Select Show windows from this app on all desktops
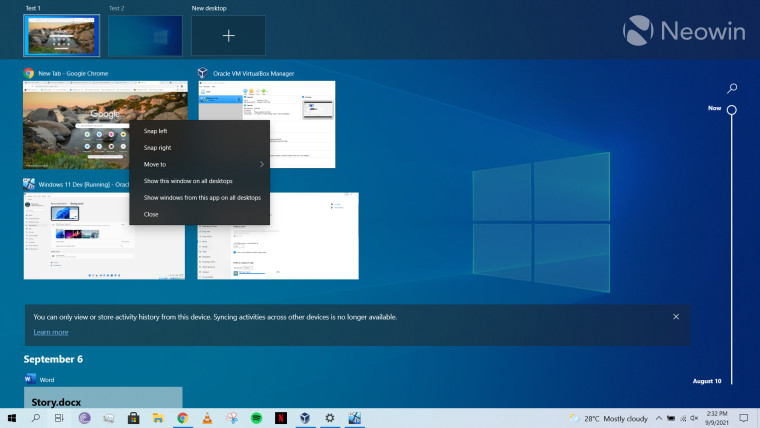 tap(199, 197)
